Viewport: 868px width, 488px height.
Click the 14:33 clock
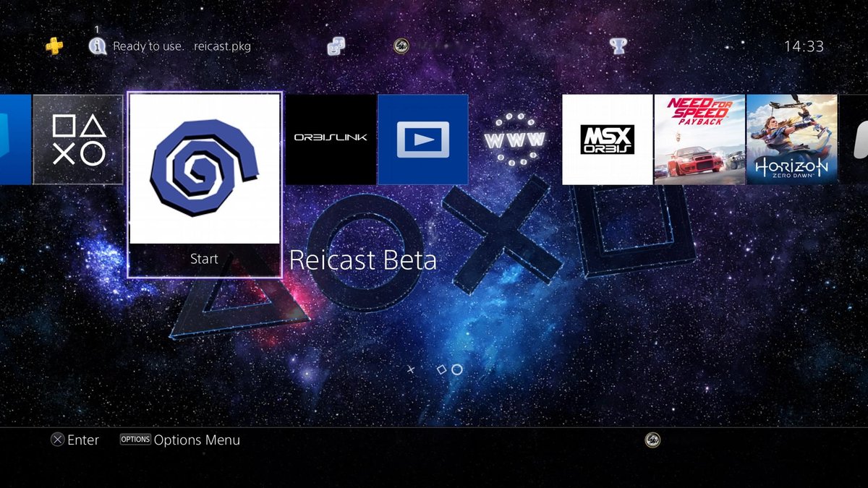[x=804, y=46]
